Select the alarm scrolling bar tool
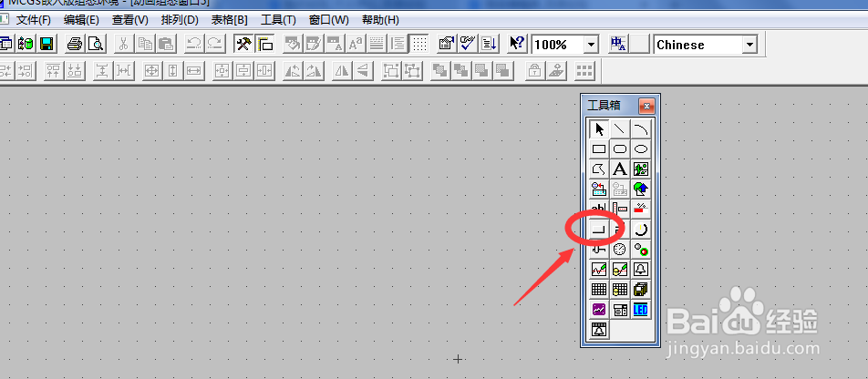 (599, 329)
